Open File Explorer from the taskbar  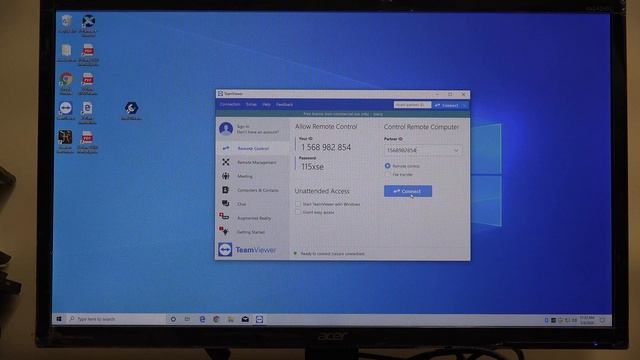click(231, 319)
